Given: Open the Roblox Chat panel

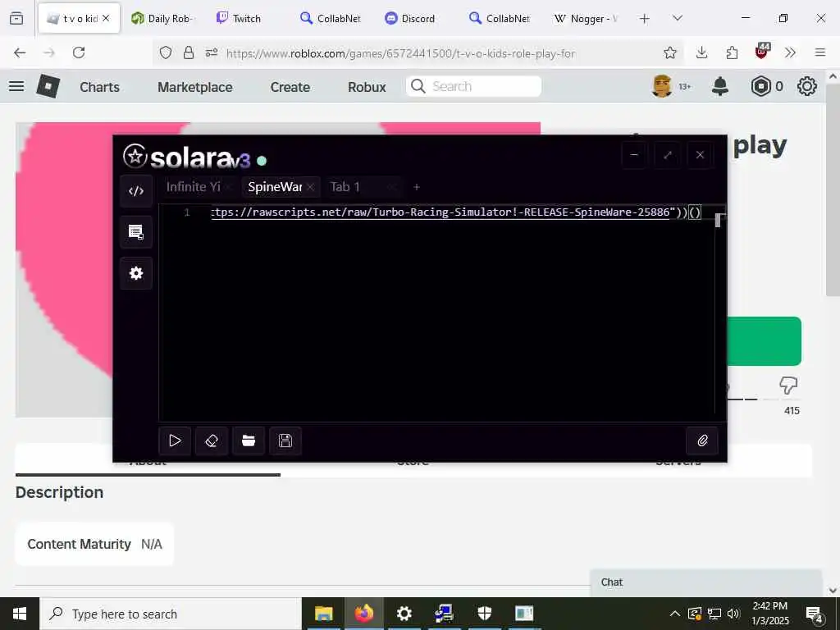Looking at the screenshot, I should pos(705,582).
